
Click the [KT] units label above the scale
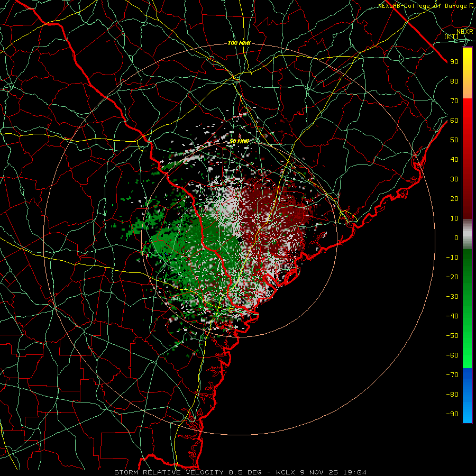pos(452,36)
